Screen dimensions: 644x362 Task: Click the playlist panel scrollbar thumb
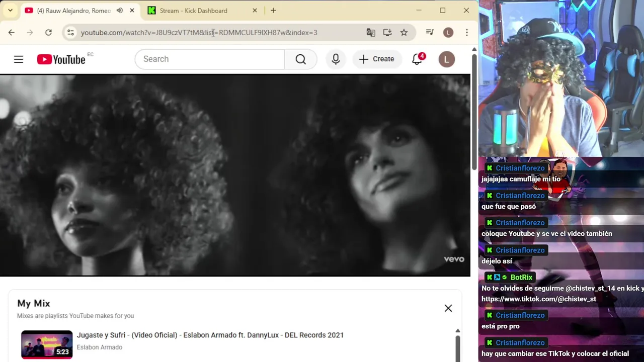458,348
